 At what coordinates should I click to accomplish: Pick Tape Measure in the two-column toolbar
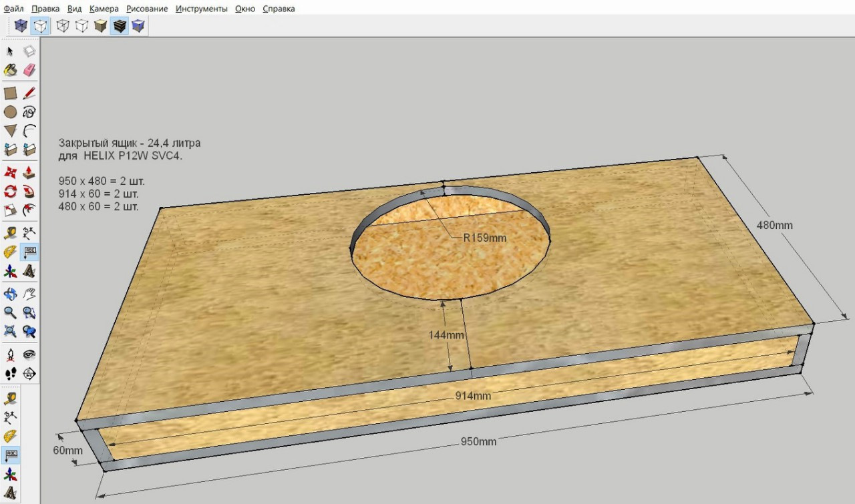click(11, 233)
